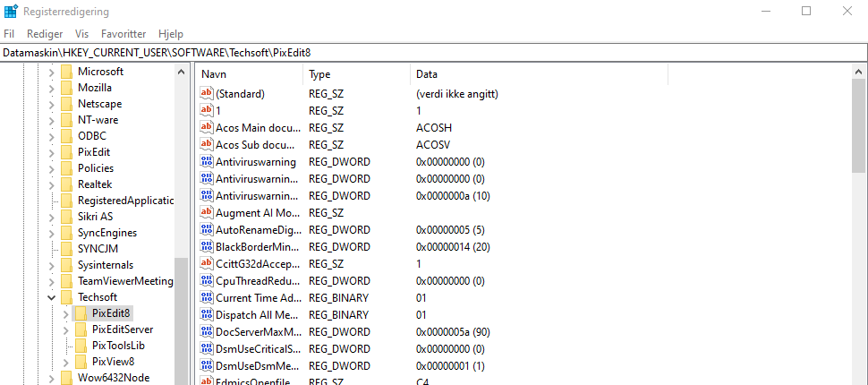Click the tree pane vertical scrollbar thumb
The width and height of the screenshot is (868, 385).
point(181,321)
